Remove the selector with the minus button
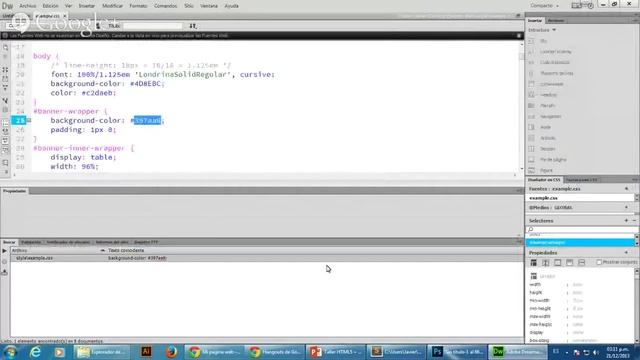 [x=634, y=221]
